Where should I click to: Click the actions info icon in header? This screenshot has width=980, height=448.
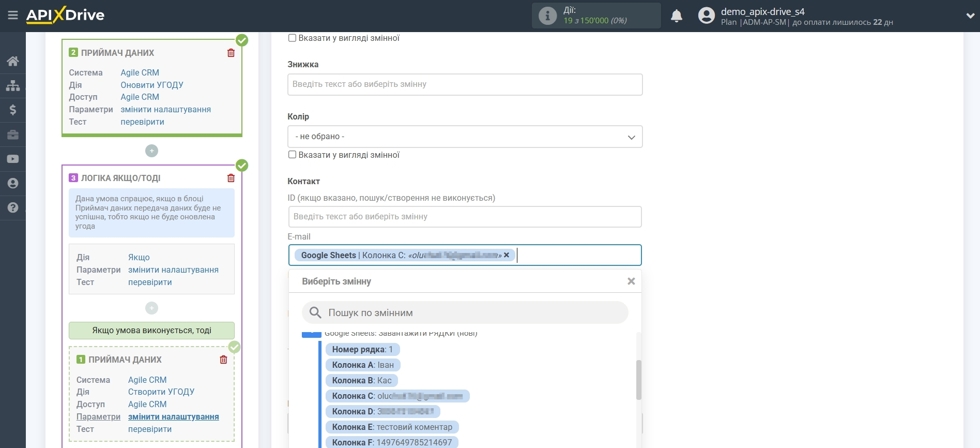click(547, 16)
